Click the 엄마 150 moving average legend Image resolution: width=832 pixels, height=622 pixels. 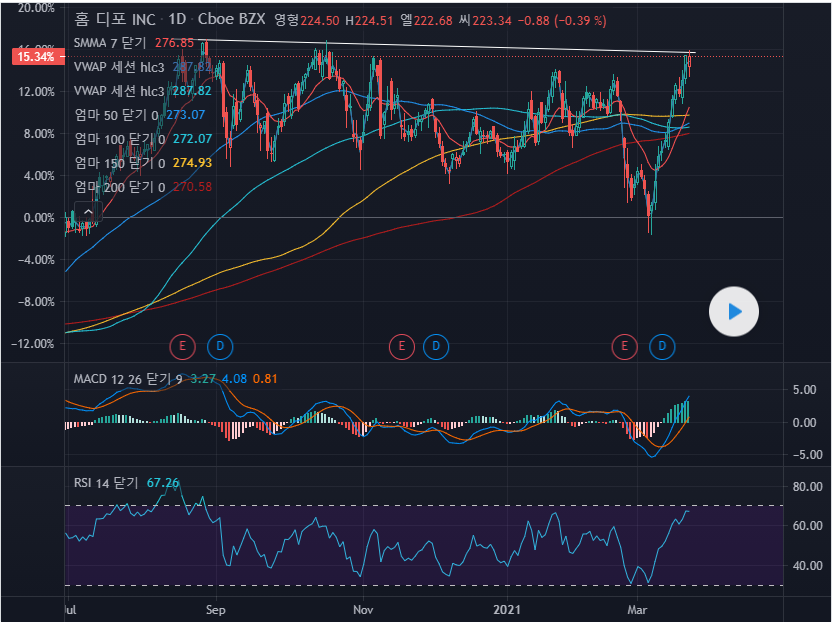tap(112, 163)
